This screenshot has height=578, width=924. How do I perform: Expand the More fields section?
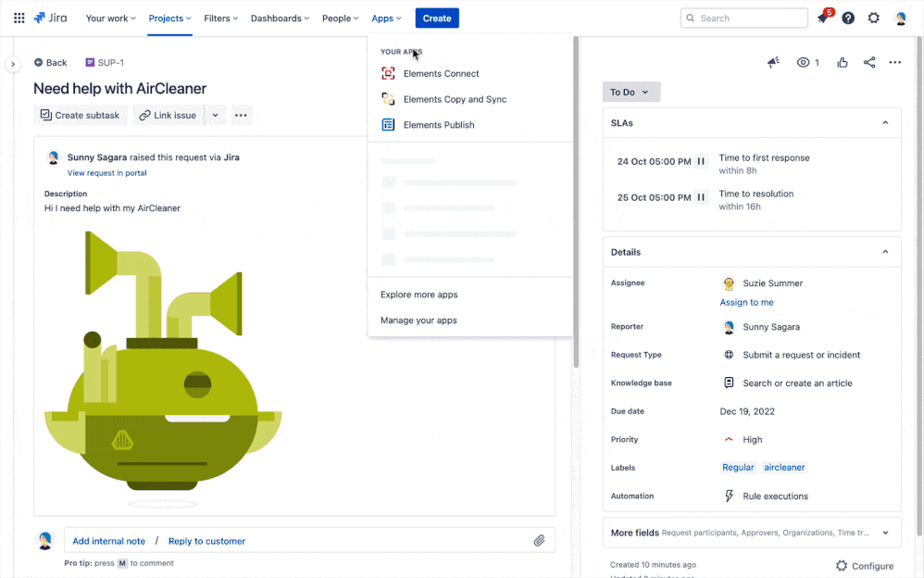coord(752,533)
